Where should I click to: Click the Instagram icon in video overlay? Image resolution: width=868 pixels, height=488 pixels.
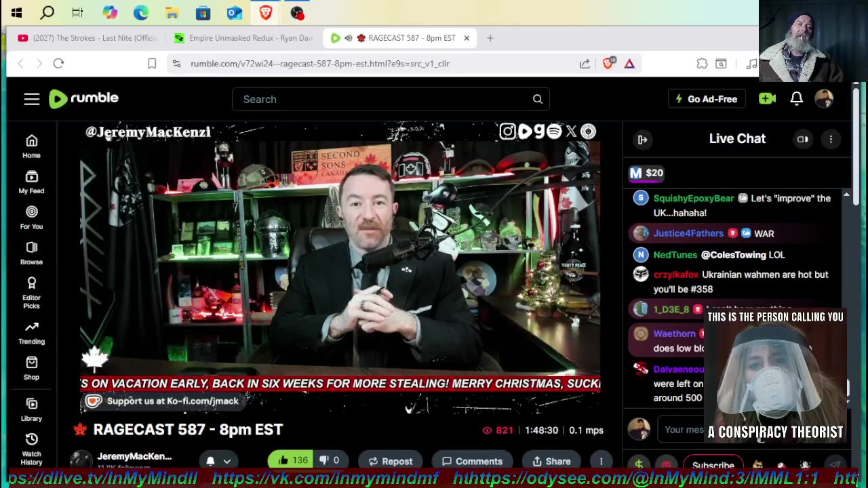(x=507, y=131)
